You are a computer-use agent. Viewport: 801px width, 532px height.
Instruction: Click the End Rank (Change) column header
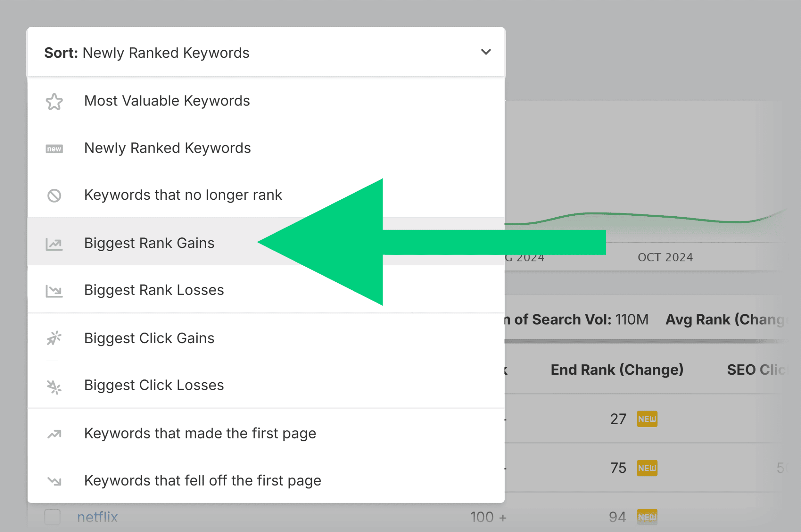(617, 370)
